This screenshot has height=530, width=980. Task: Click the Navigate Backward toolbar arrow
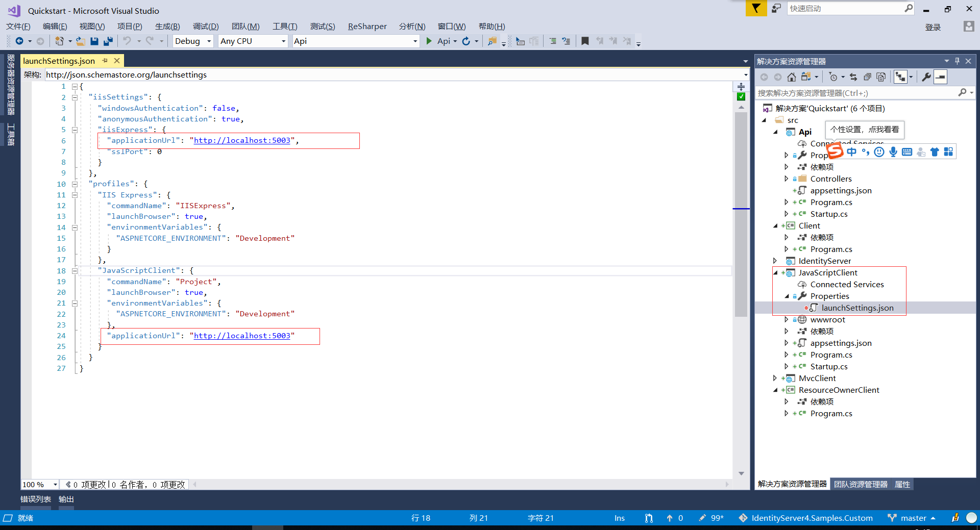19,41
